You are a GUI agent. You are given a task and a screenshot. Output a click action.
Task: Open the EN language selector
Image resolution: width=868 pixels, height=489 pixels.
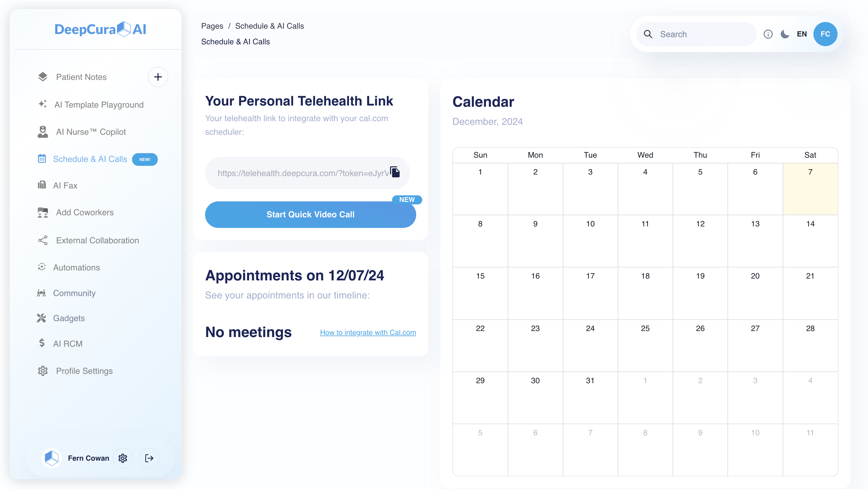pos(802,34)
